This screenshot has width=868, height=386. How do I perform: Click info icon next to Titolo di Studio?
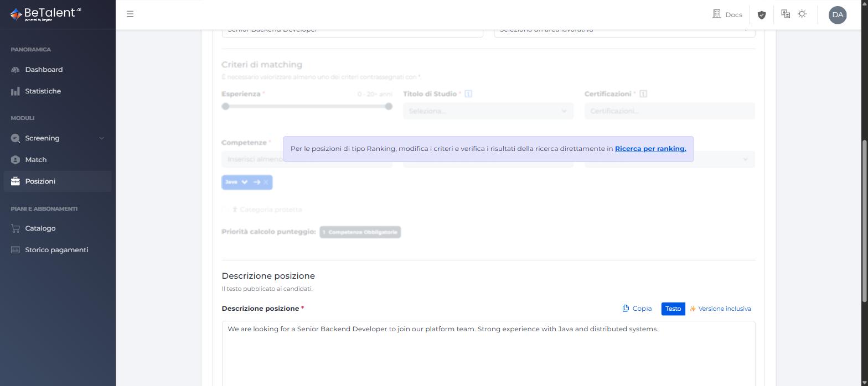468,94
